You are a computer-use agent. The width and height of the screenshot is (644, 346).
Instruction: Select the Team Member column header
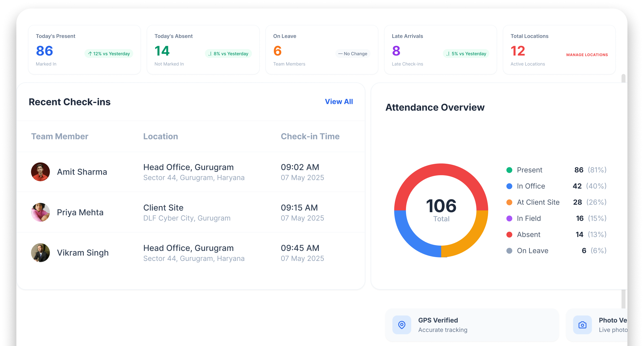click(60, 136)
